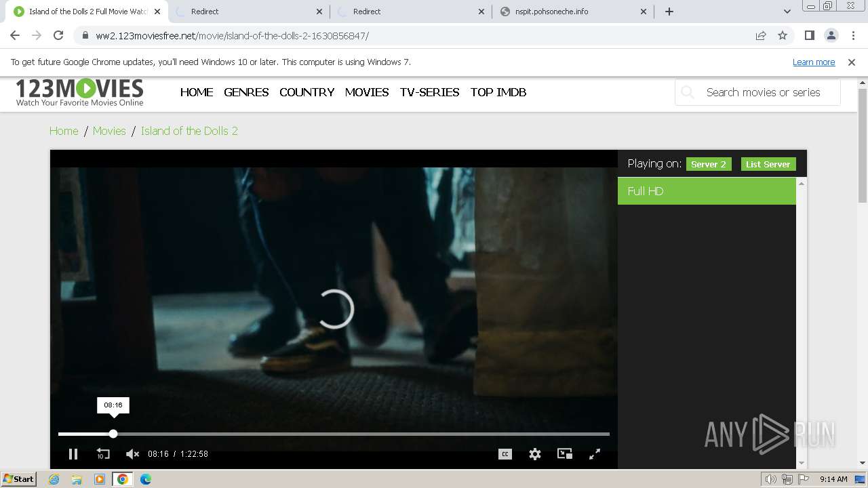This screenshot has height=488, width=868.
Task: Reload the current page
Action: 58,35
